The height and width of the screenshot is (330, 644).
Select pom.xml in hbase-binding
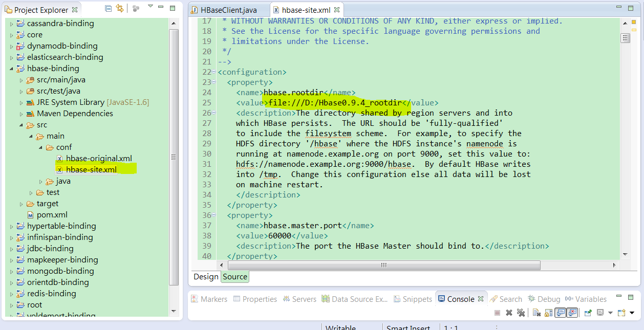coord(47,215)
